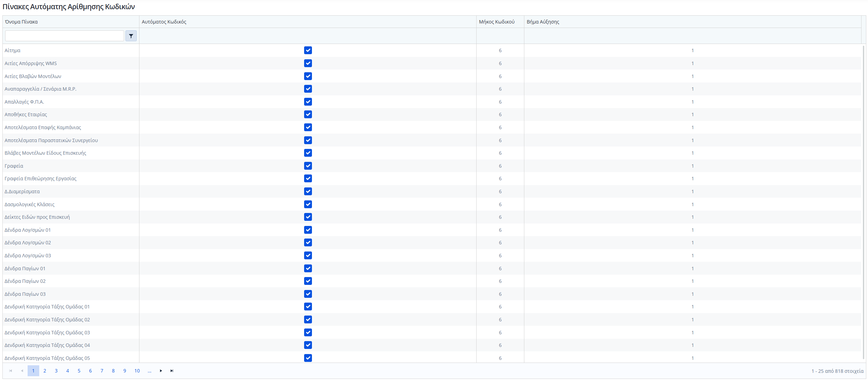Go to page 5

coord(79,371)
